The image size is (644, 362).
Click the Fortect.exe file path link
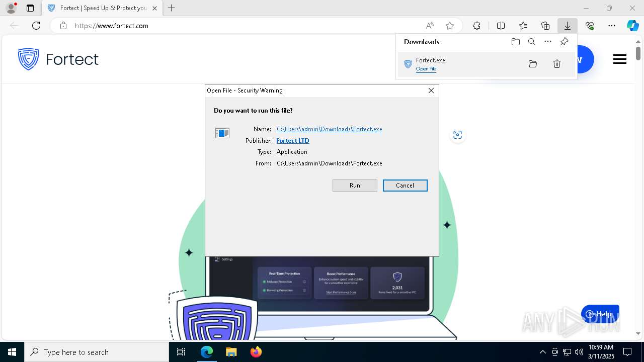click(330, 129)
